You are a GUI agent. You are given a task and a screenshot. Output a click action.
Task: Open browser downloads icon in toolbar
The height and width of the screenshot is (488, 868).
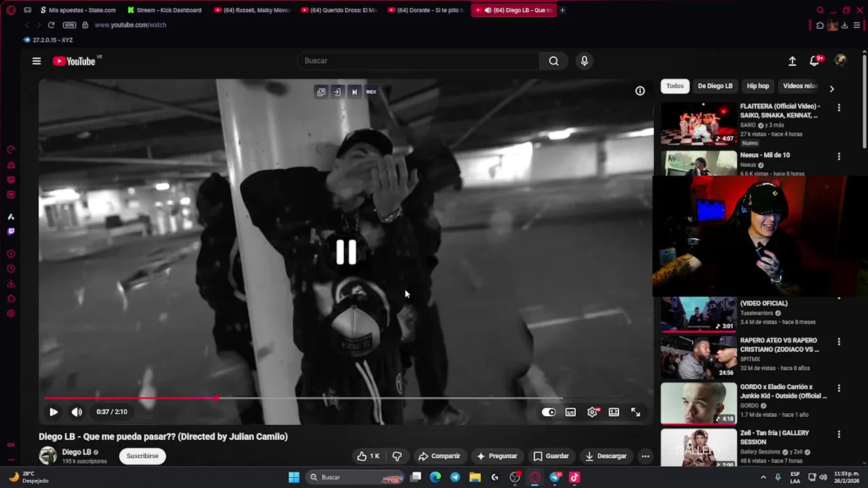coord(844,25)
